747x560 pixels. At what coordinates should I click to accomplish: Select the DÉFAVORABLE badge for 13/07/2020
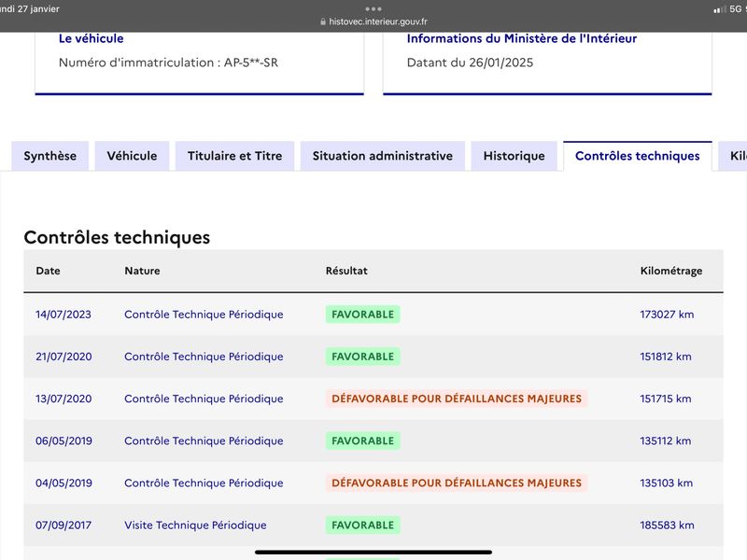coord(457,399)
